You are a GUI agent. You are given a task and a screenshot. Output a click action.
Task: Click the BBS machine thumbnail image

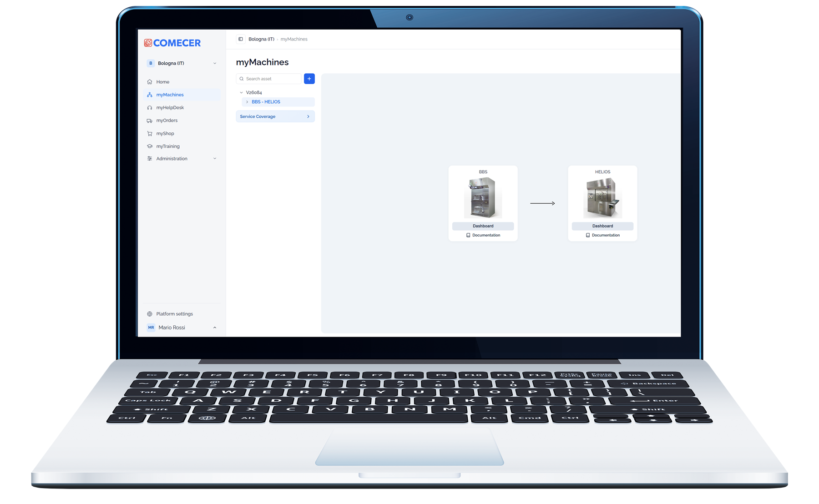click(x=483, y=197)
